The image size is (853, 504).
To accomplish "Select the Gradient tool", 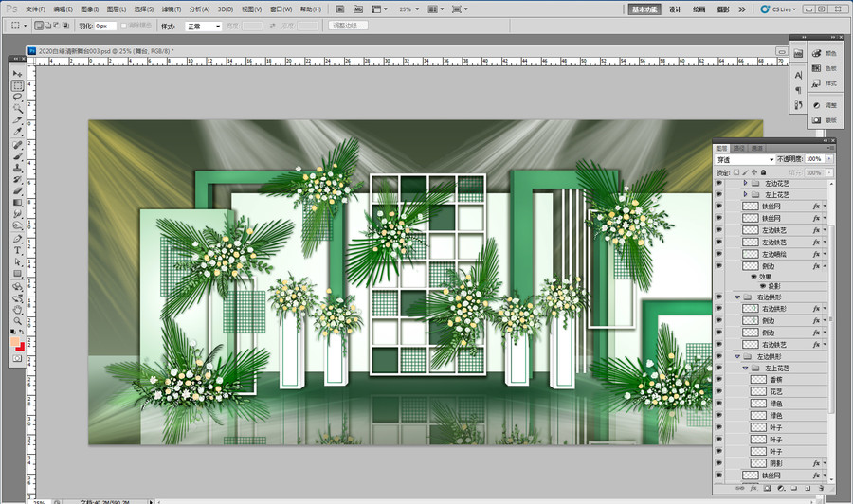I will pyautogui.click(x=17, y=202).
